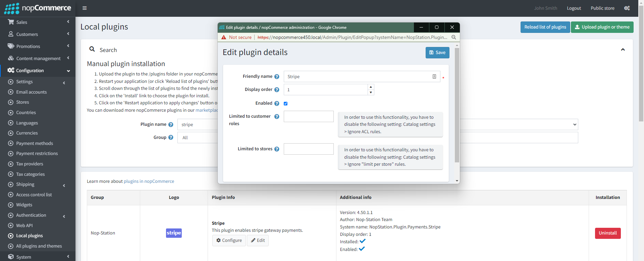Click Reload list of plugins button
Image resolution: width=644 pixels, height=261 pixels.
[x=545, y=27]
